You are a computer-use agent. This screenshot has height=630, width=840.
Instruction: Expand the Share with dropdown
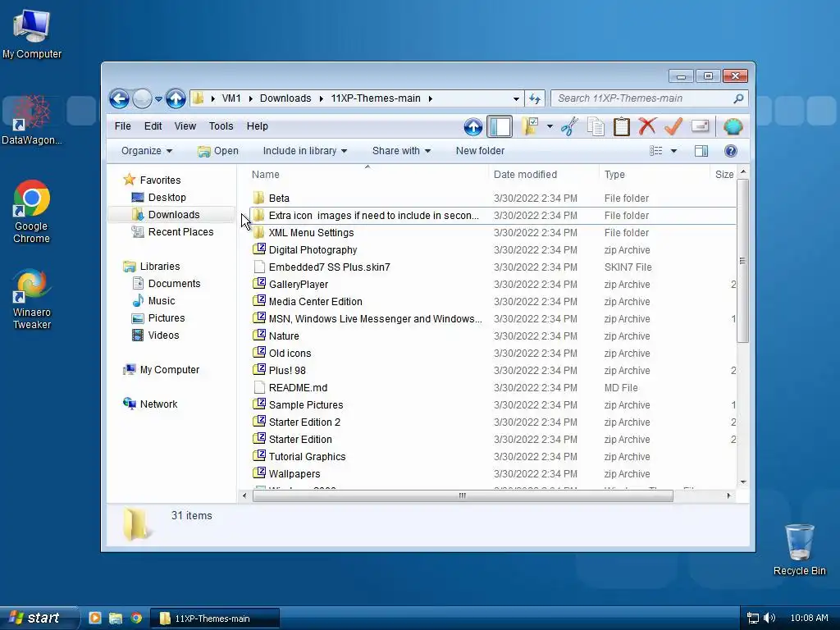click(x=401, y=151)
